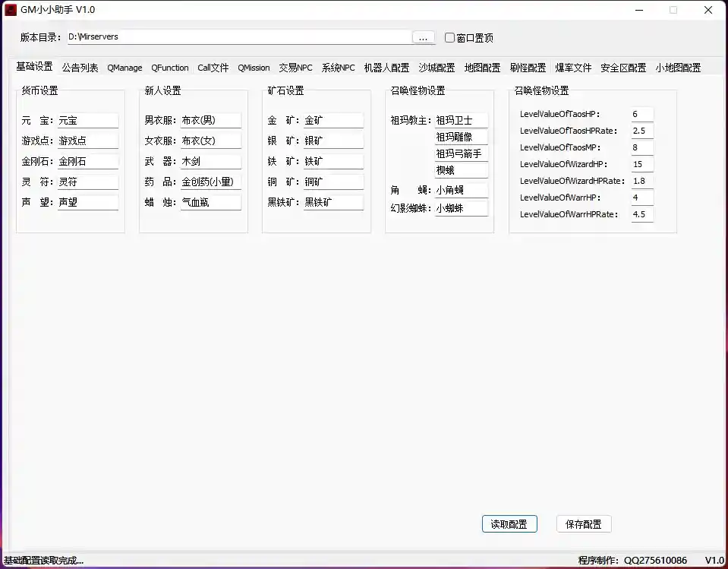The height and width of the screenshot is (569, 728).
Task: Open the 机器人配置 tab
Action: (x=386, y=68)
